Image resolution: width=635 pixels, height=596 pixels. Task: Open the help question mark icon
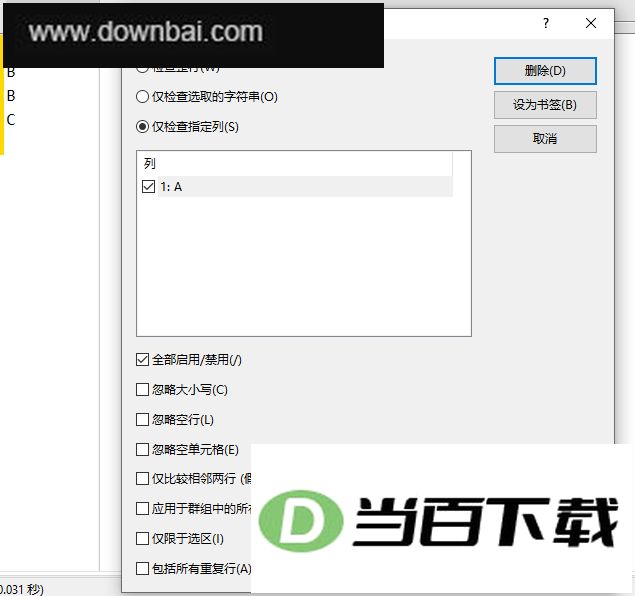(x=546, y=23)
